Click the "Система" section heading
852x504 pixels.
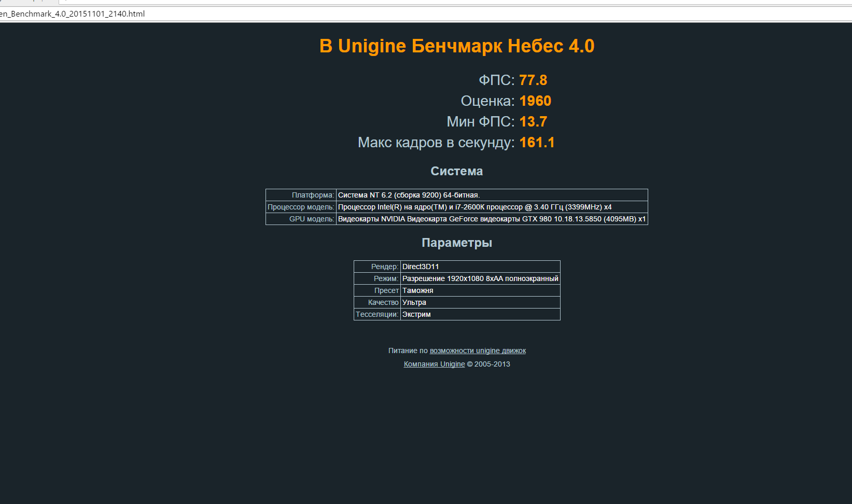457,171
